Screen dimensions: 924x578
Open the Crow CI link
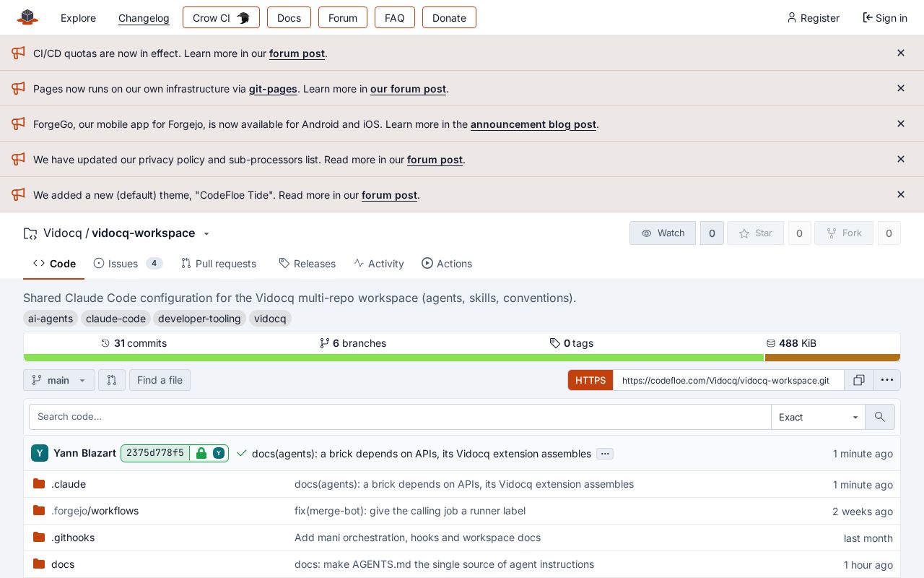(x=221, y=18)
